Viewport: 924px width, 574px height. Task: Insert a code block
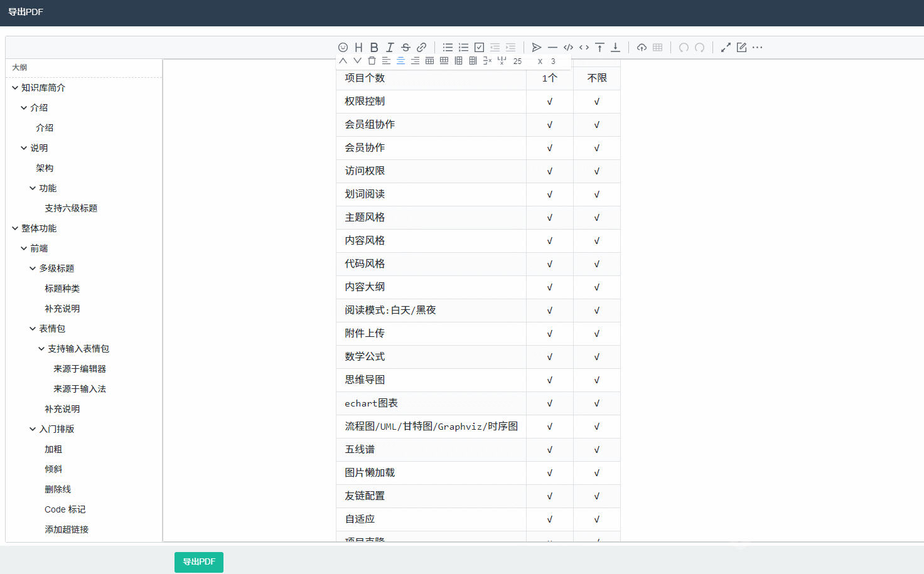(x=568, y=48)
